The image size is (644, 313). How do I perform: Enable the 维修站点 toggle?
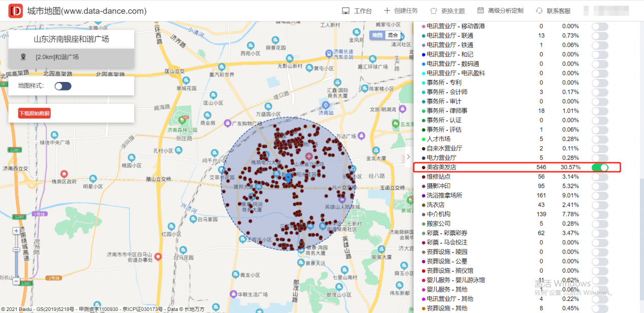click(x=600, y=177)
